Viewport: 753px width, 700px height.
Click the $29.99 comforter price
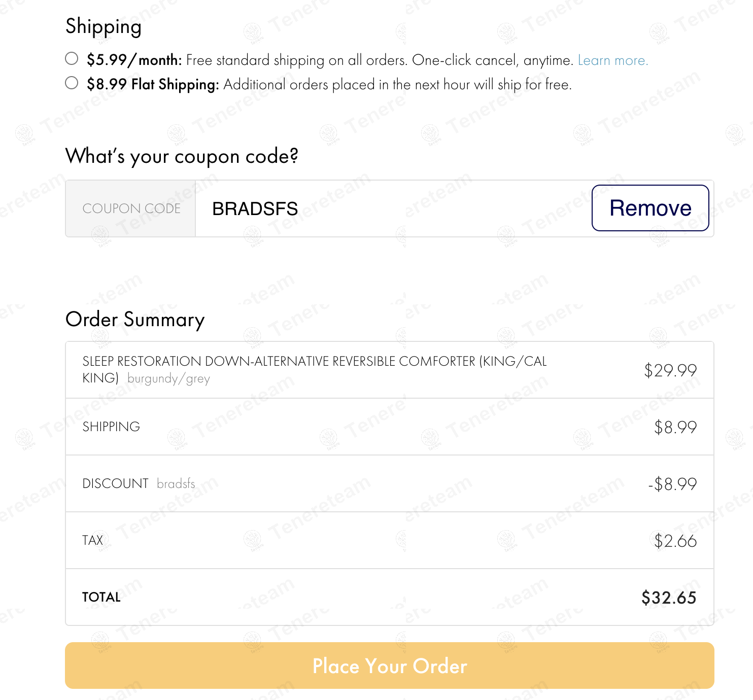click(x=670, y=370)
